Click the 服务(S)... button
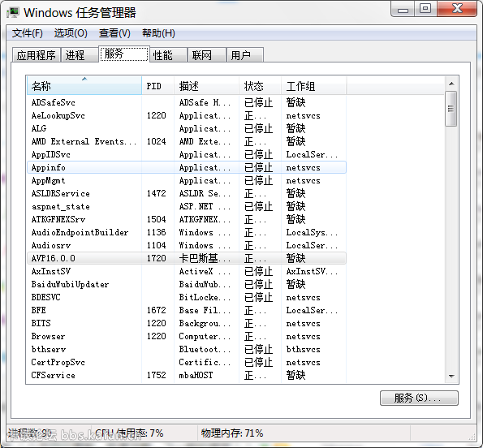The height and width of the screenshot is (448, 483). pos(419,398)
